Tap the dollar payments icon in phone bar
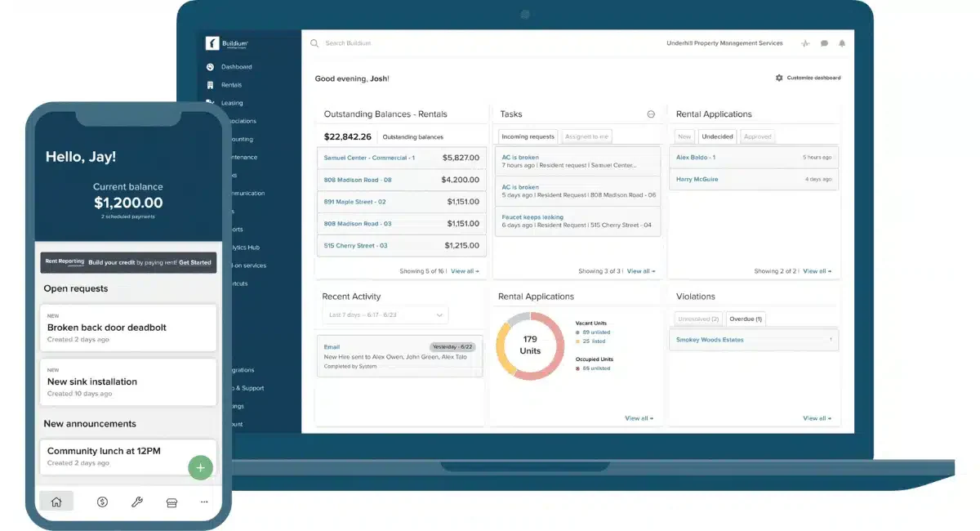Viewport: 980px width, 531px height. [x=102, y=502]
